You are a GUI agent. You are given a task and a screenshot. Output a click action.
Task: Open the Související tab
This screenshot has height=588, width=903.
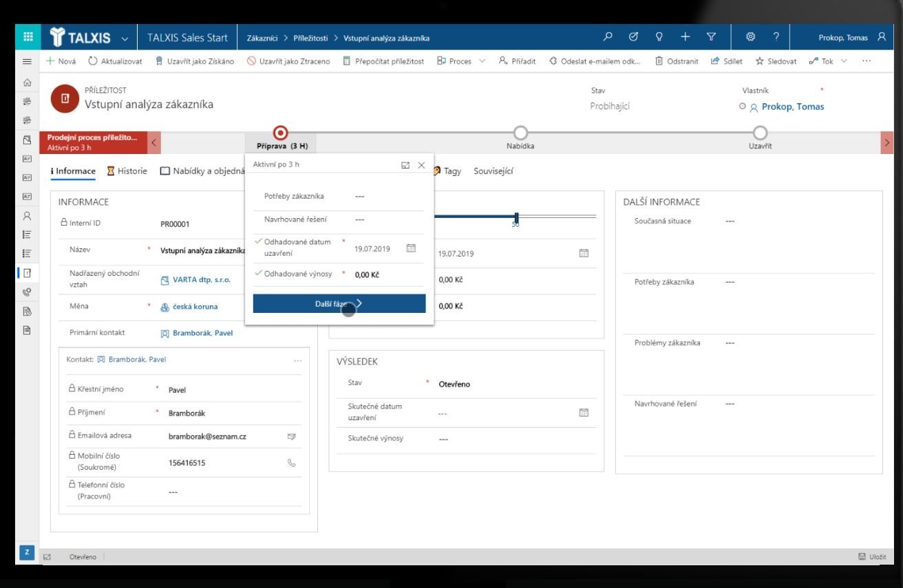(493, 171)
